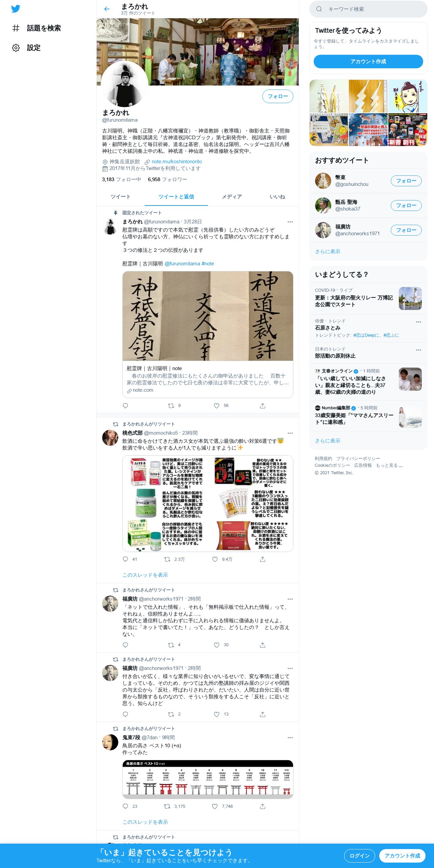Screen dimensions: 434x868
Task: Click the 話題を検索 hashtag icon
Action: tap(16, 28)
